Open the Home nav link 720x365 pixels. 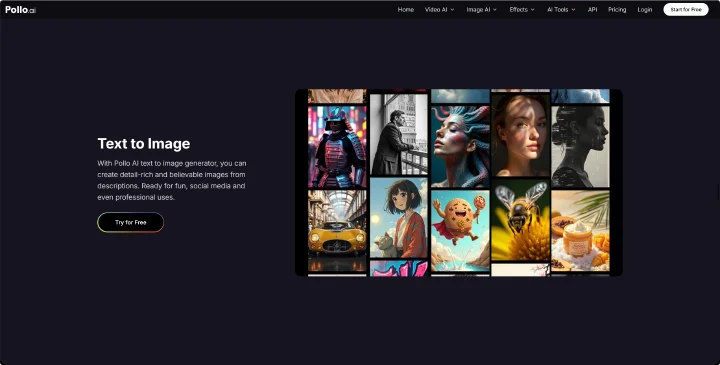tap(405, 10)
